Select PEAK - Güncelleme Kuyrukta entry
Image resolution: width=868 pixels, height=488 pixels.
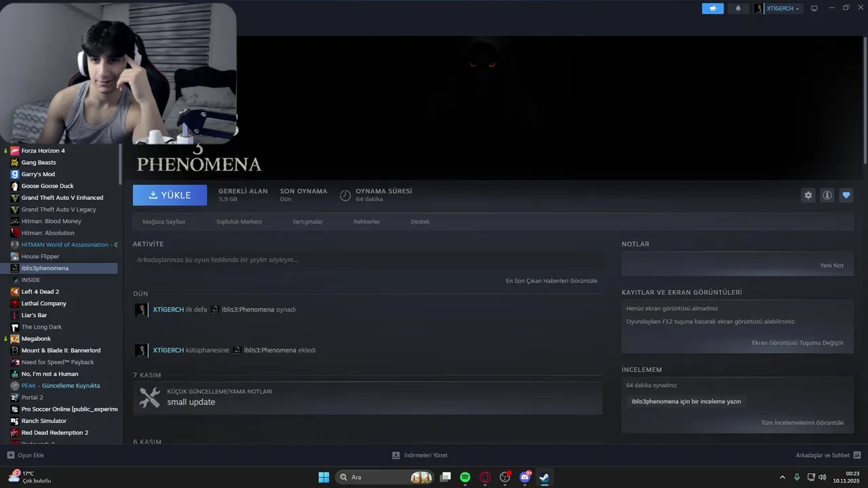[60, 386]
